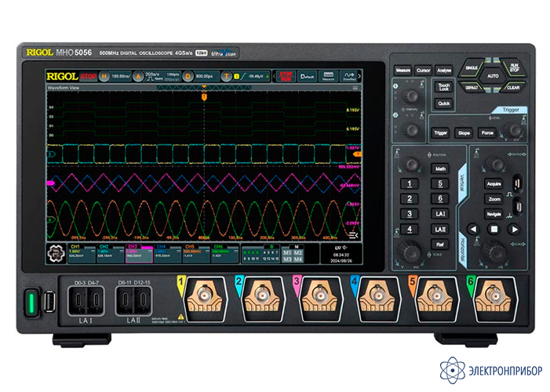Tap the orange H horizontal timebase icon
Image resolution: width=550 pixels, height=392 pixels.
104,76
